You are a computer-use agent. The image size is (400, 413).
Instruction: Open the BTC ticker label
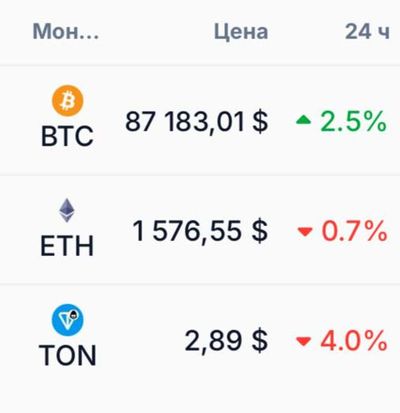[x=67, y=136]
